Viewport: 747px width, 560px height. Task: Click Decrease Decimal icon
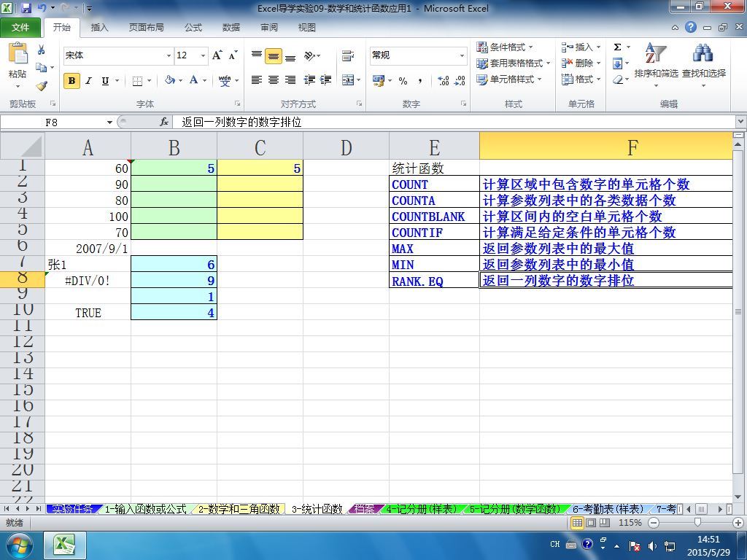pyautogui.click(x=460, y=80)
